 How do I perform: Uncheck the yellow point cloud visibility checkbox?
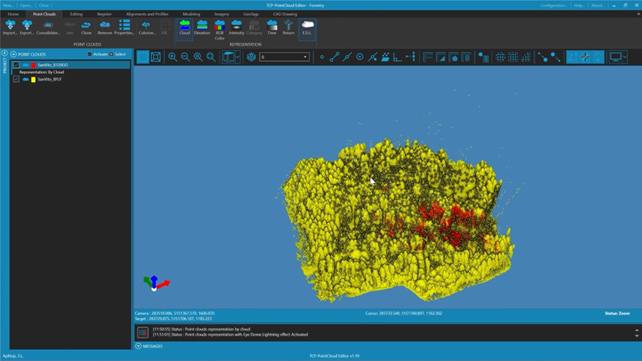point(16,79)
